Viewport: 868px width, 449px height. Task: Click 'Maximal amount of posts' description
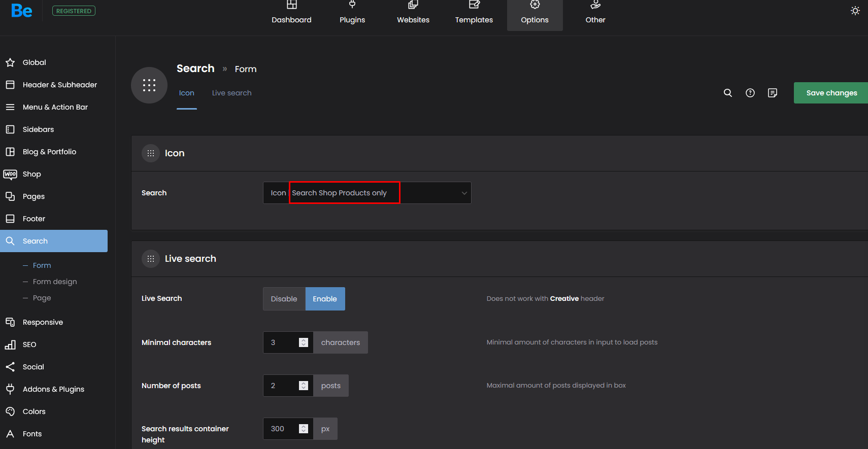556,386
